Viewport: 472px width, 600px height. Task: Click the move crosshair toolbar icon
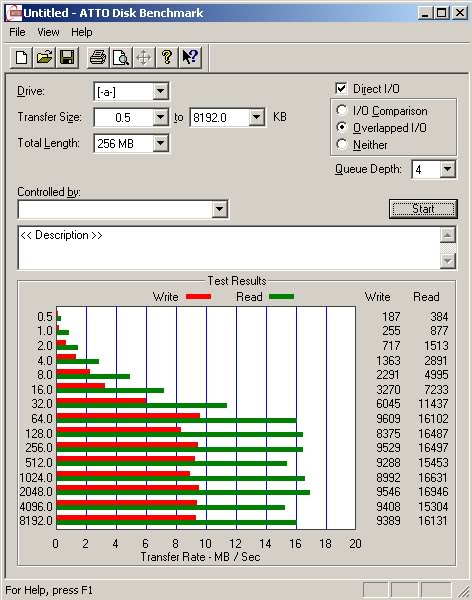[144, 58]
